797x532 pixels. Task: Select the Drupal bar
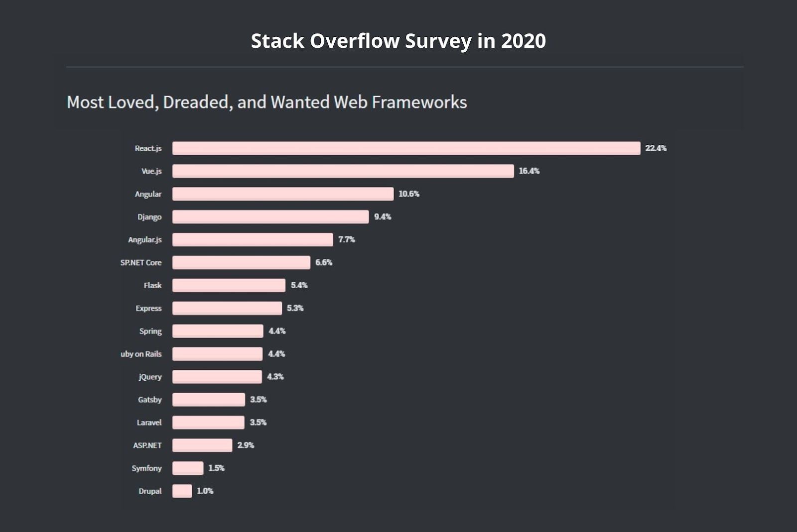(182, 492)
